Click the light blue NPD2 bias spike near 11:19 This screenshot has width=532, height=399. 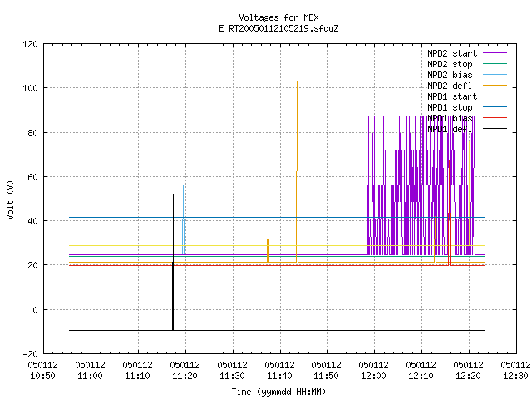click(183, 220)
